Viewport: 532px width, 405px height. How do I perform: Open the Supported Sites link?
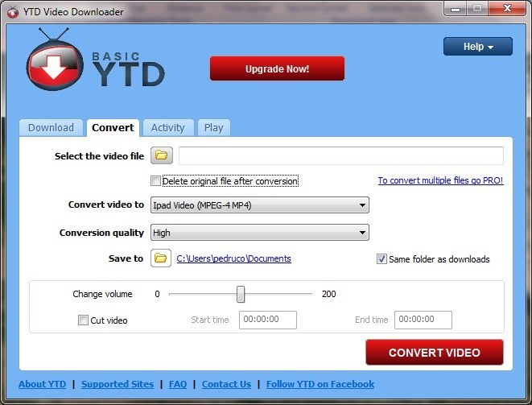[x=118, y=384]
